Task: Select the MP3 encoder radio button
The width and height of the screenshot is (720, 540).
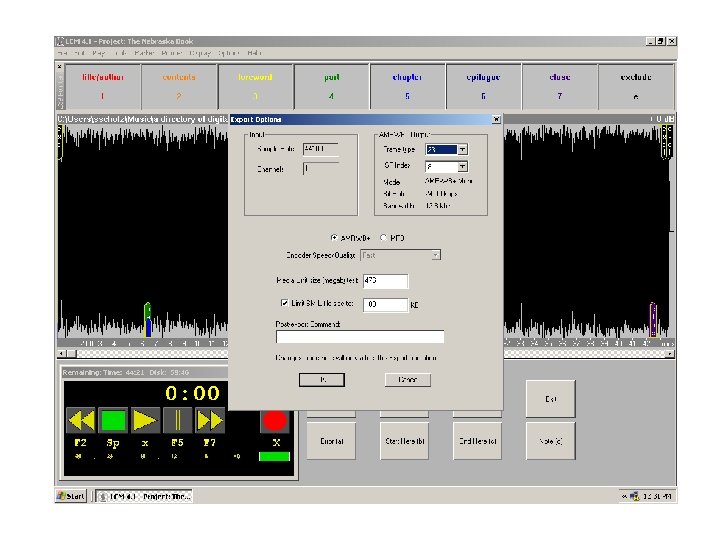Action: point(383,237)
